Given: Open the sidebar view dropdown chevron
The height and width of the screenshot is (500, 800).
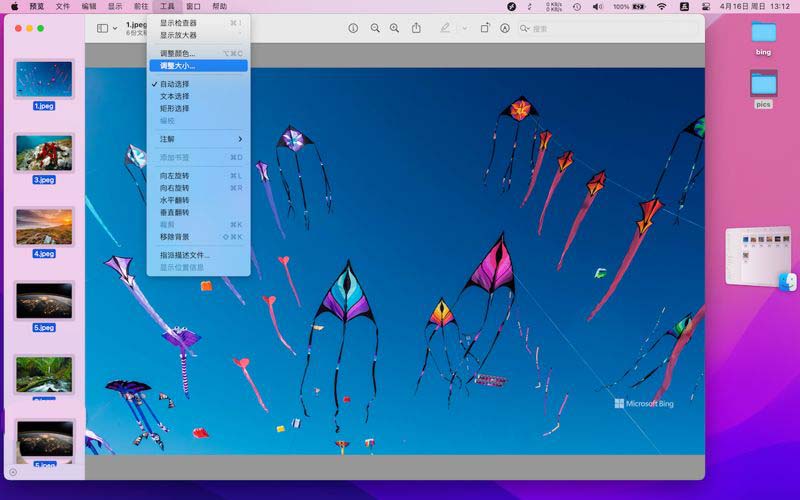Looking at the screenshot, I should (x=115, y=28).
